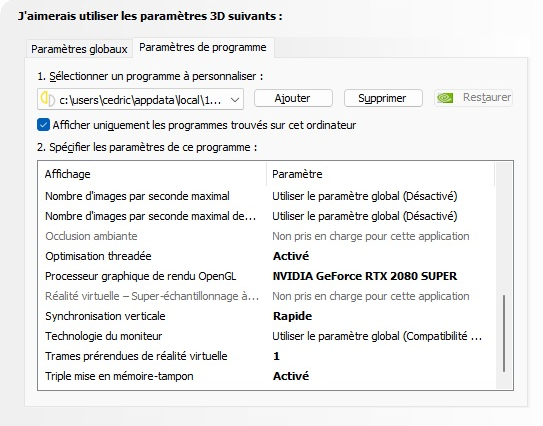The height and width of the screenshot is (426, 543).
Task: Open the program selection dropdown
Action: 140,100
